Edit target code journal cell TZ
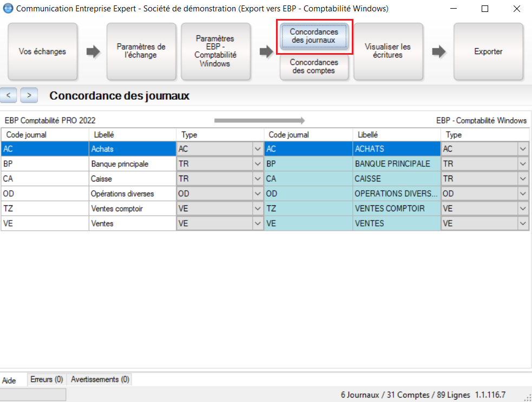The height and width of the screenshot is (402, 532). tap(308, 209)
